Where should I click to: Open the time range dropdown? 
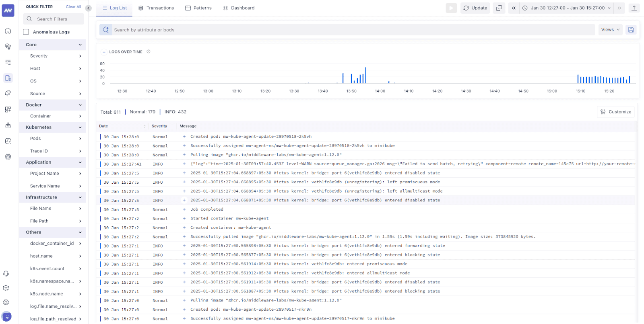point(567,8)
